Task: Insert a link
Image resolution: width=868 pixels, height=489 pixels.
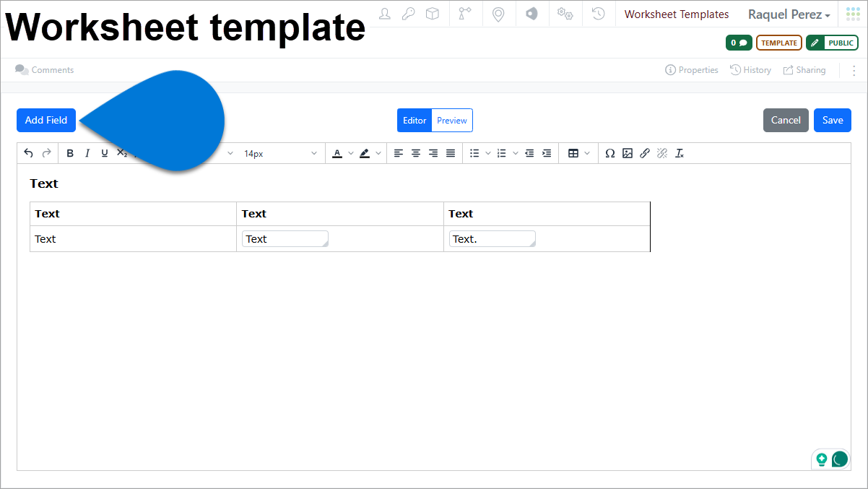Action: coord(645,153)
